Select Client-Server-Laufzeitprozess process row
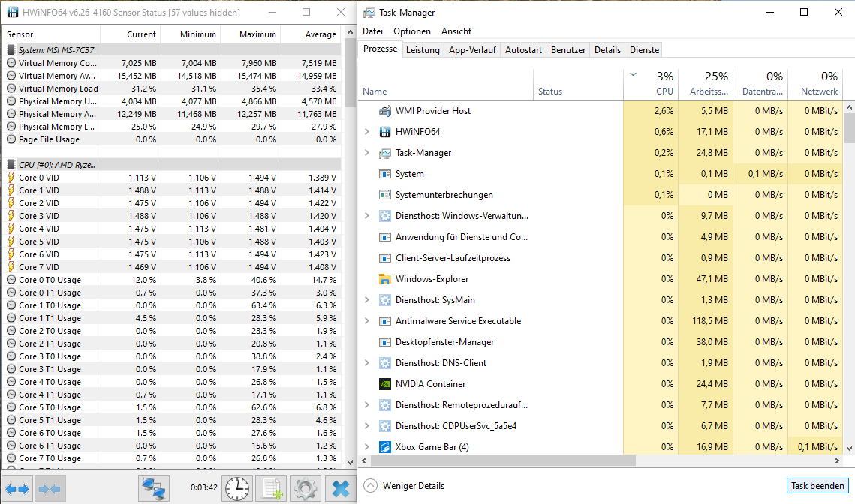The height and width of the screenshot is (504, 855). (x=601, y=258)
